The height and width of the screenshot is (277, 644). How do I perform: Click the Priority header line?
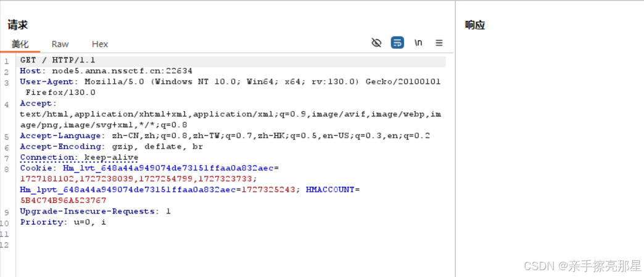tap(63, 222)
